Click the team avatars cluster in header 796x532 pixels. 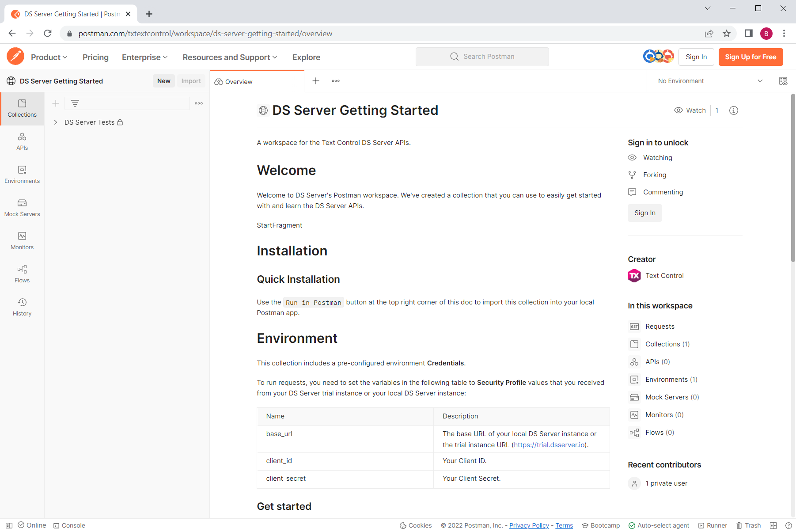click(x=658, y=57)
